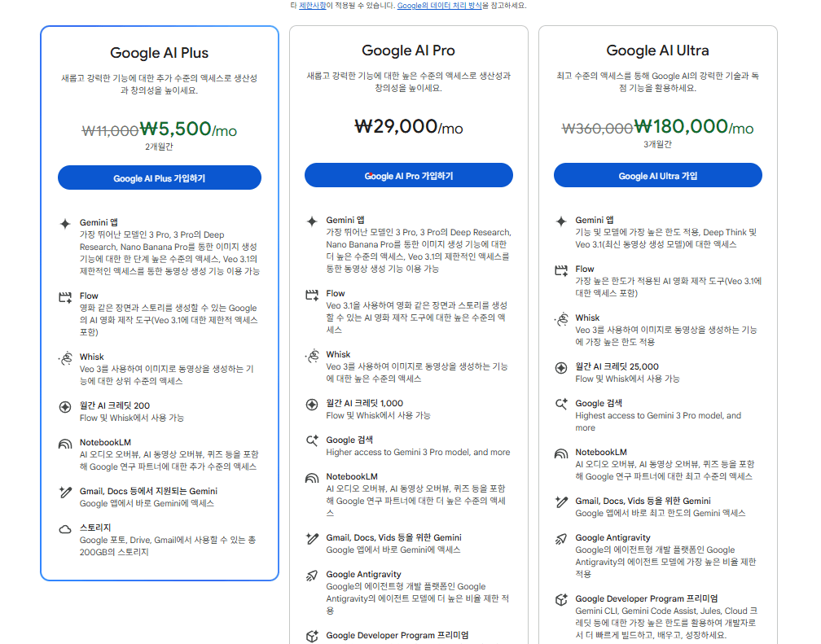Click the Google AI Plus 가입하기 button
The height and width of the screenshot is (644, 821).
(x=159, y=177)
